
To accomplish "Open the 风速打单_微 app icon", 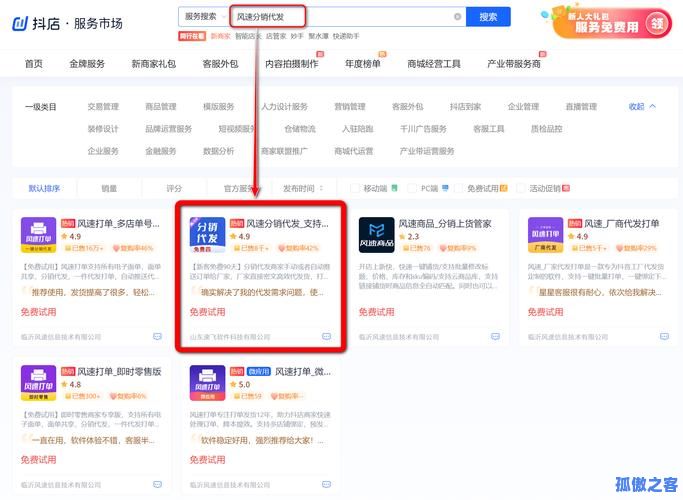I will click(207, 383).
